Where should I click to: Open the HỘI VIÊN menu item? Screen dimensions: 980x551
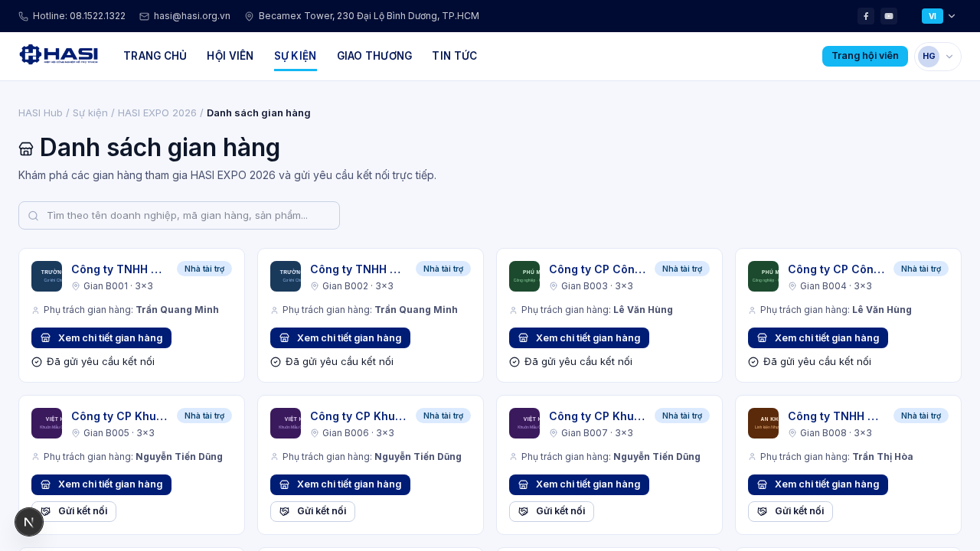click(230, 56)
